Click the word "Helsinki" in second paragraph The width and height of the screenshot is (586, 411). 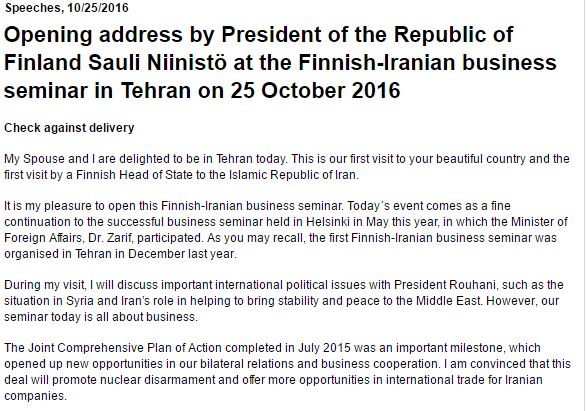[x=328, y=222]
